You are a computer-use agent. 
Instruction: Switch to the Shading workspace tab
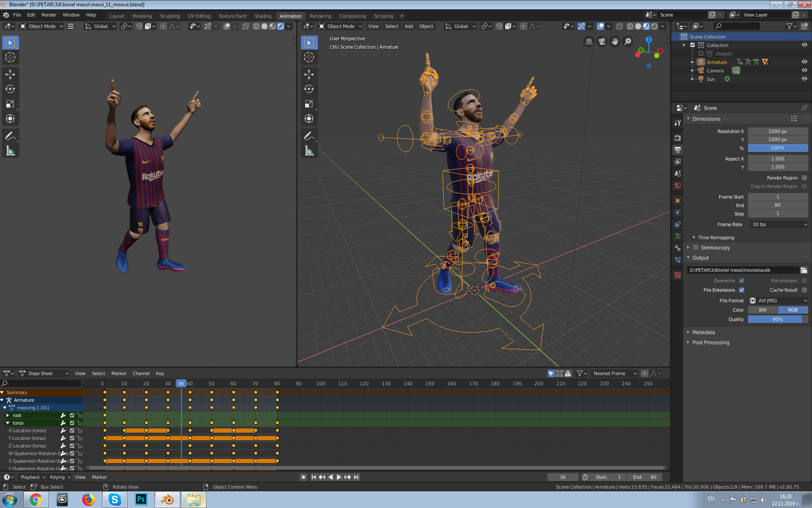click(x=263, y=16)
